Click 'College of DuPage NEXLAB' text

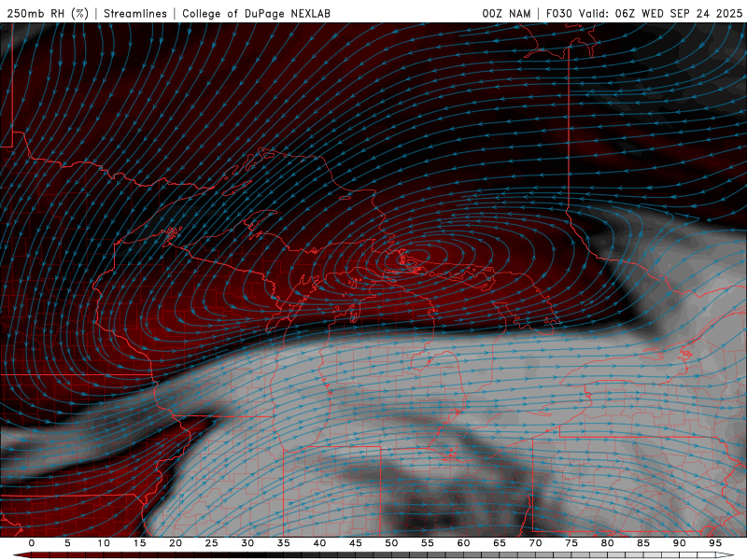(x=256, y=13)
